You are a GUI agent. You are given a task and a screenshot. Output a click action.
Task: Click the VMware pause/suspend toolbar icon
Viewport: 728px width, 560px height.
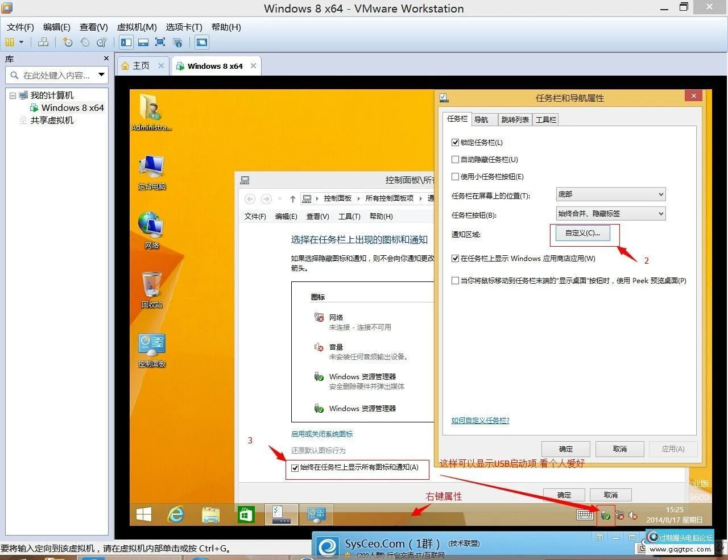(x=10, y=42)
